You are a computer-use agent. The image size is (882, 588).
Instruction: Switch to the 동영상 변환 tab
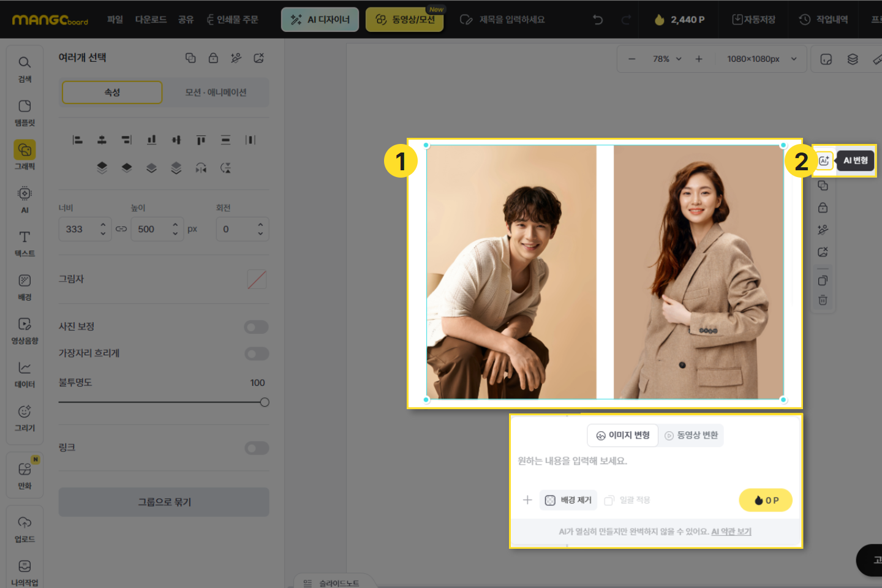pos(691,435)
